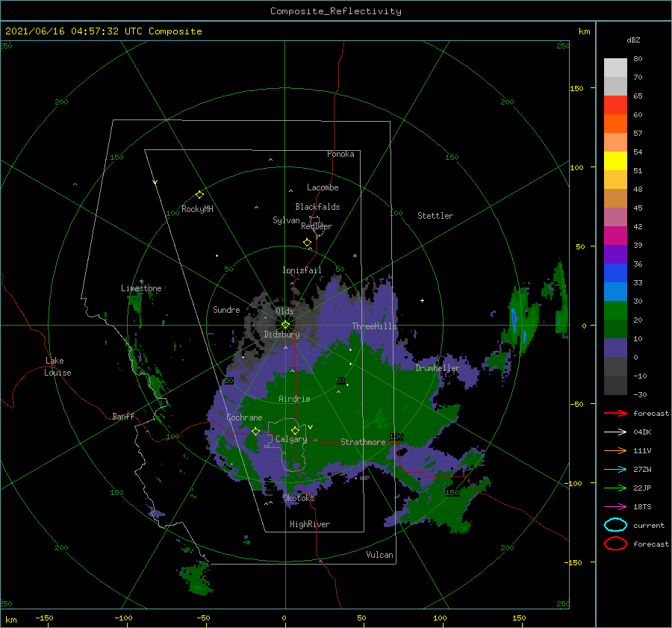Image resolution: width=672 pixels, height=628 pixels.
Task: Click the magenta 18TS arrow icon
Action: tap(615, 507)
